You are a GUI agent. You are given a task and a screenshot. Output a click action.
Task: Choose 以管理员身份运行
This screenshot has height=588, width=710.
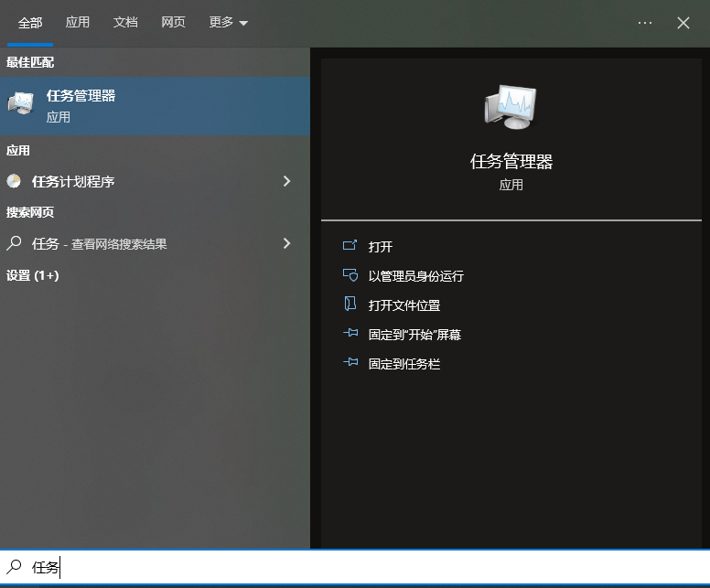coord(415,276)
